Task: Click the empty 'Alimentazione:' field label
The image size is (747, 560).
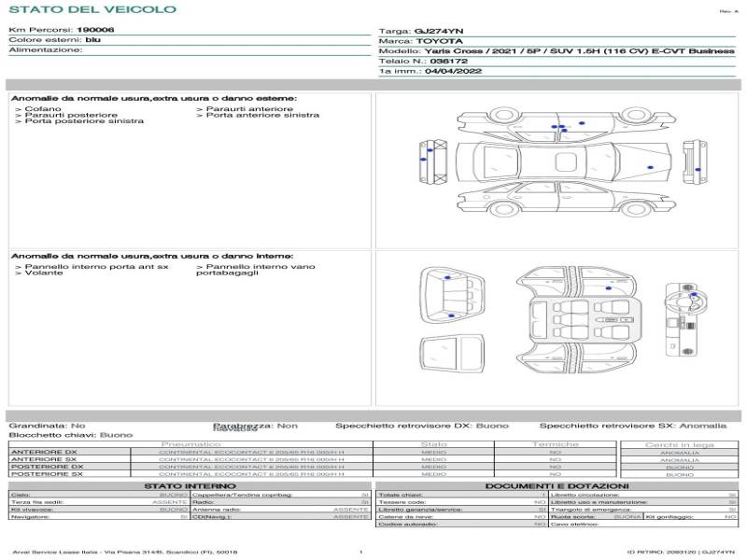Action: tap(46, 50)
